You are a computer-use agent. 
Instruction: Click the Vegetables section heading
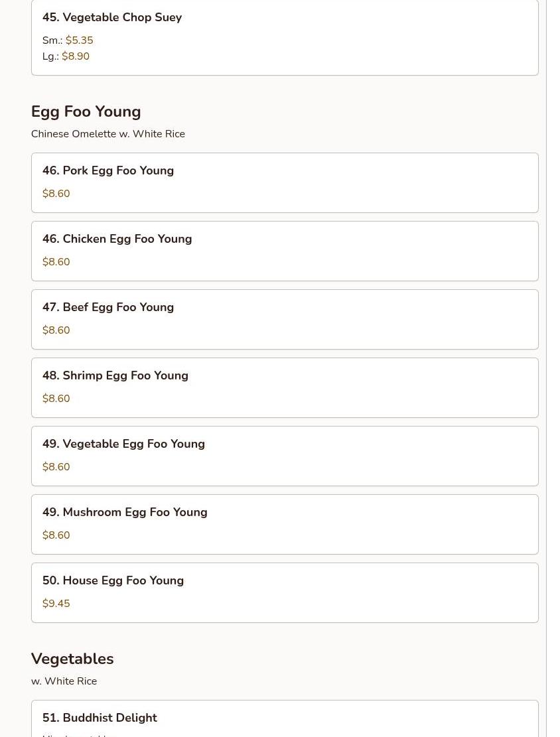[x=72, y=659]
